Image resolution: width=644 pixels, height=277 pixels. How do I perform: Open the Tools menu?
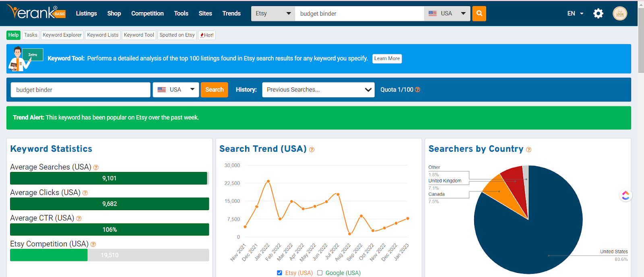(181, 13)
